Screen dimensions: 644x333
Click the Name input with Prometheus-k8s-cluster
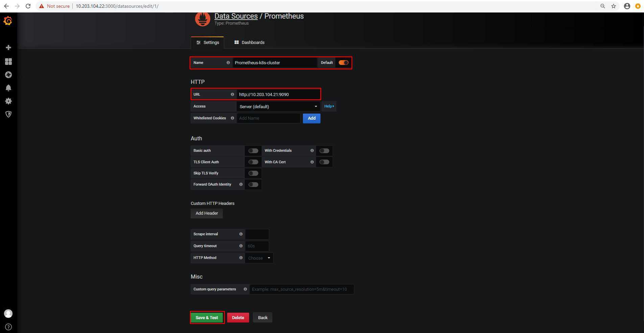275,63
